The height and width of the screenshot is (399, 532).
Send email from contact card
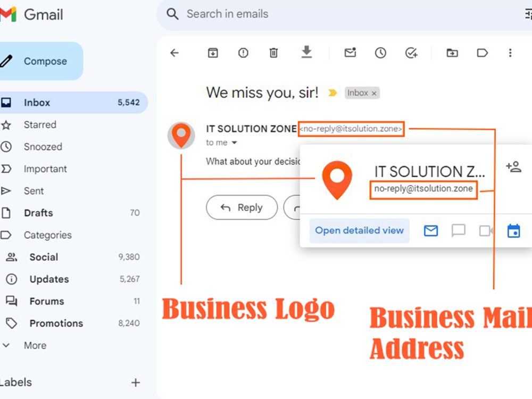point(431,231)
